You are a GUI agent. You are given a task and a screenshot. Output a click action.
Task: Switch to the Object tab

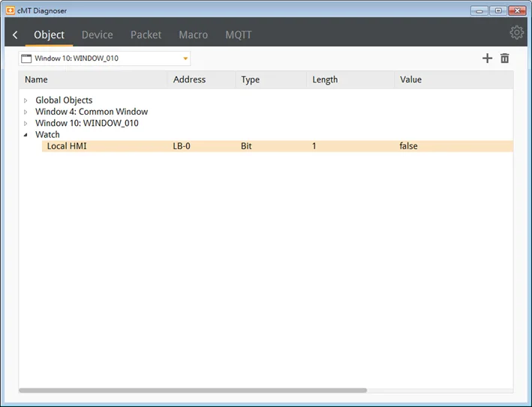pos(49,34)
